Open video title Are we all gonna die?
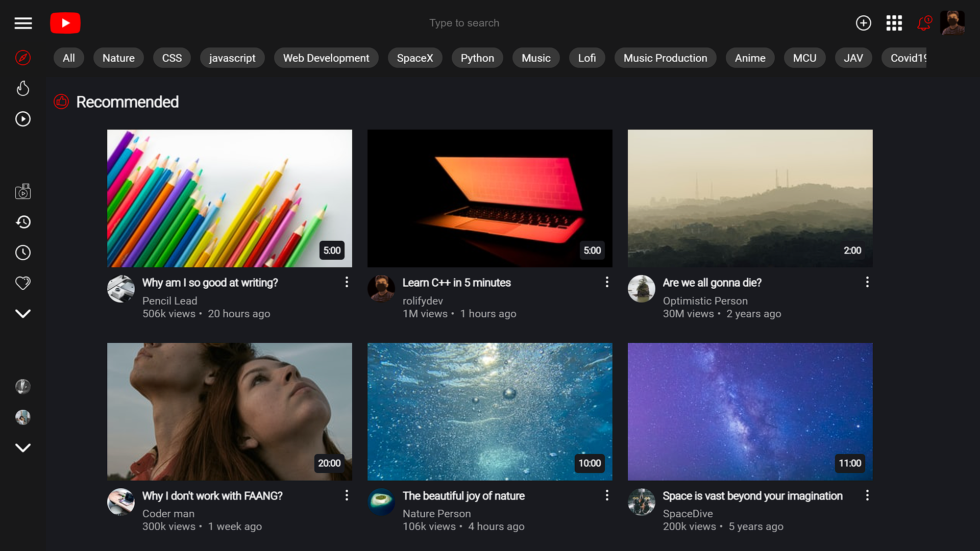 [x=712, y=283]
